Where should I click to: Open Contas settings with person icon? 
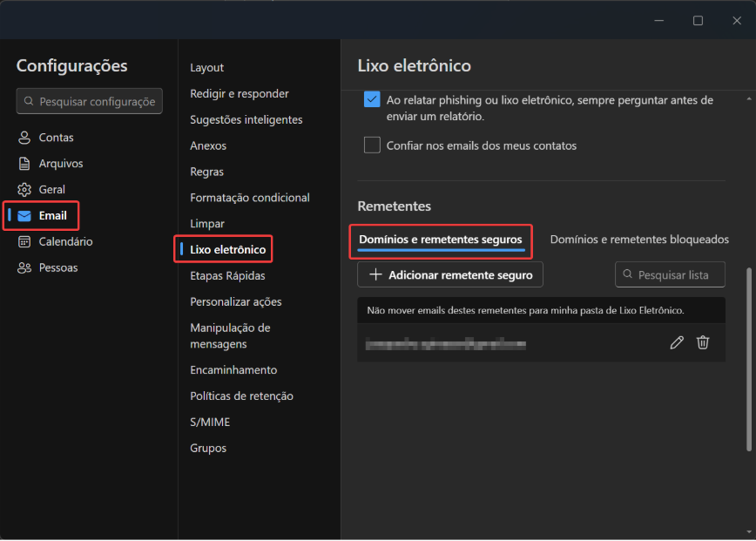point(56,138)
